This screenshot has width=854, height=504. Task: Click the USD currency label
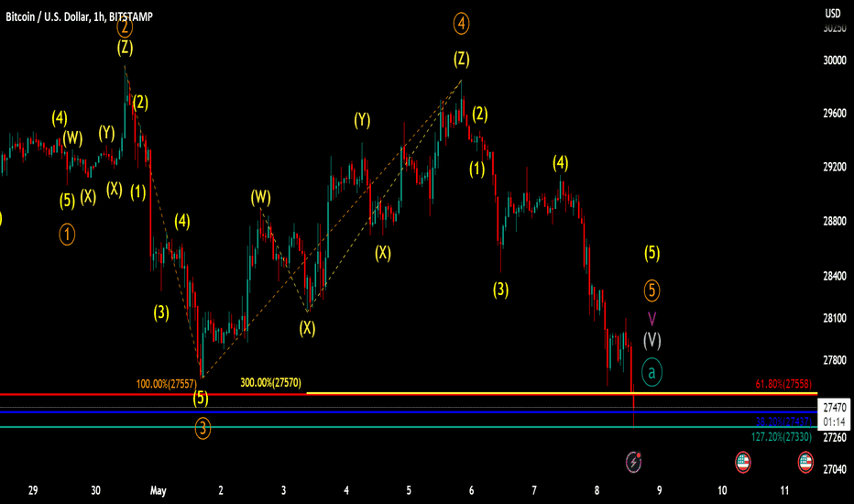pos(832,13)
